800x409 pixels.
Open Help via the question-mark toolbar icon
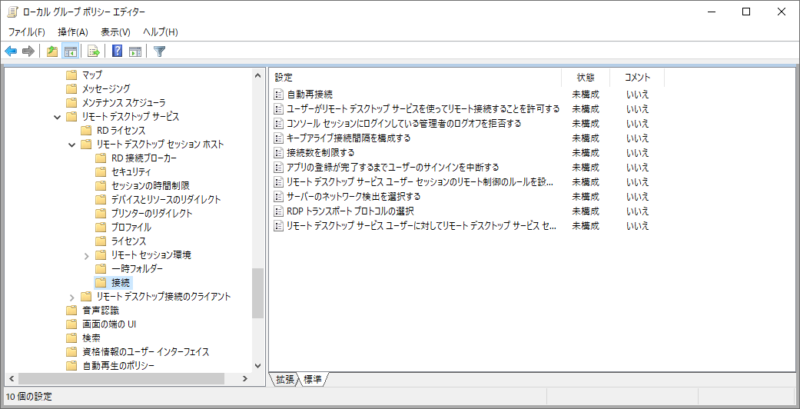pos(117,51)
